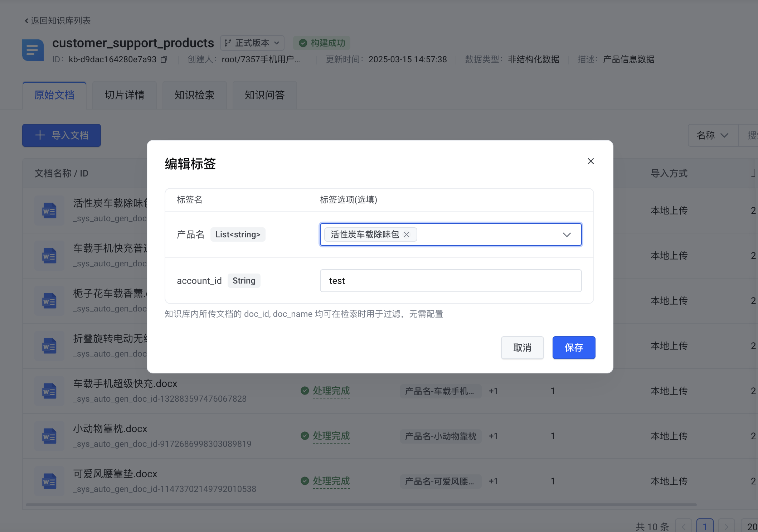Remove the 活性炭车载除味包 tag chip

(407, 234)
